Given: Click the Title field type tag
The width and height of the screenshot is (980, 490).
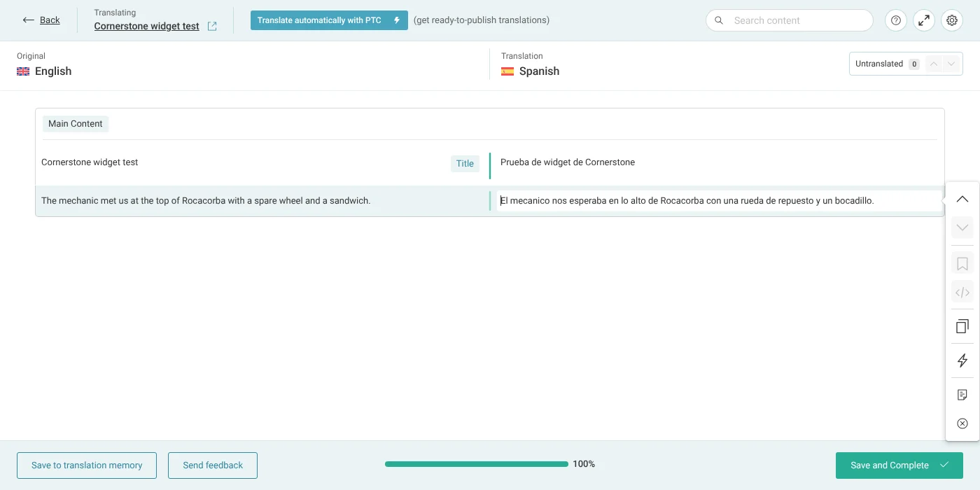Looking at the screenshot, I should pyautogui.click(x=465, y=164).
